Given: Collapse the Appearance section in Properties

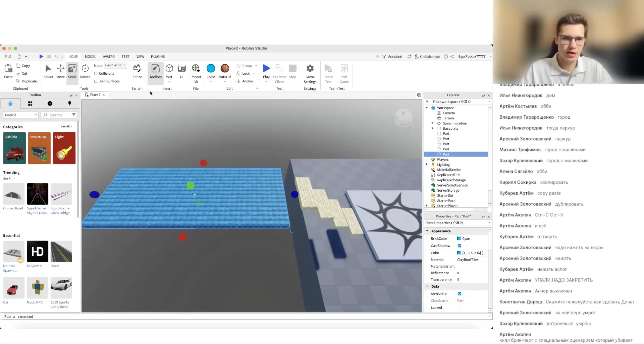Looking at the screenshot, I should coord(427,231).
